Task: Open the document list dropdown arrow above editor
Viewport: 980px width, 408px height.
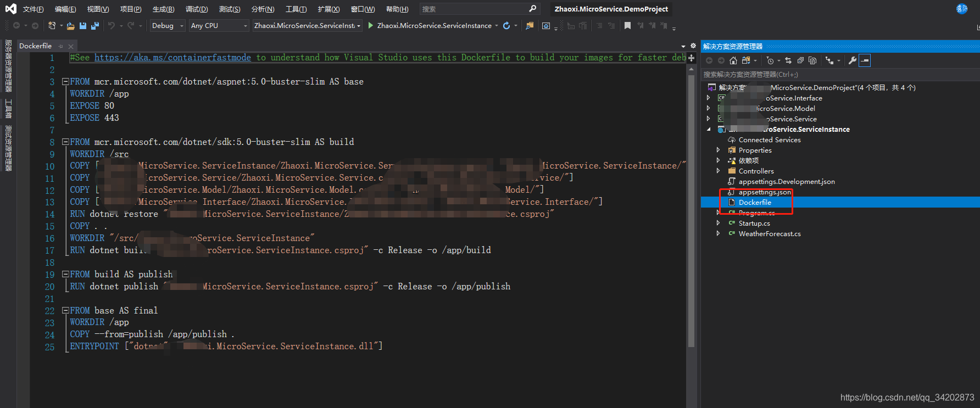Action: pos(683,46)
